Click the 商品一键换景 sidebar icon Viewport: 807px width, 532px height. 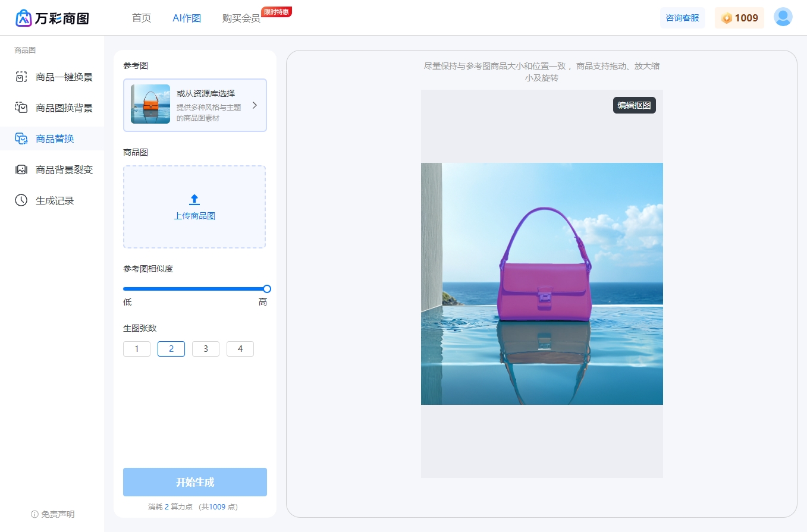click(21, 77)
